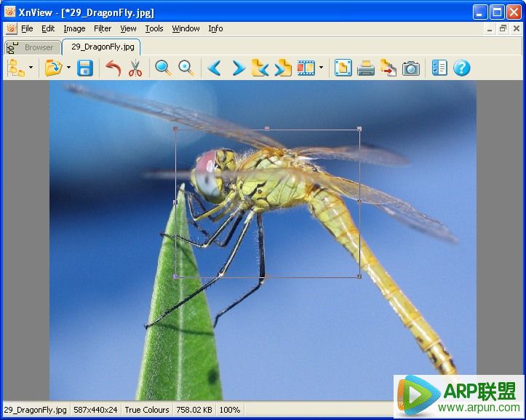The width and height of the screenshot is (526, 420).
Task: Expand the Open file dropdown arrow
Action: (69, 68)
